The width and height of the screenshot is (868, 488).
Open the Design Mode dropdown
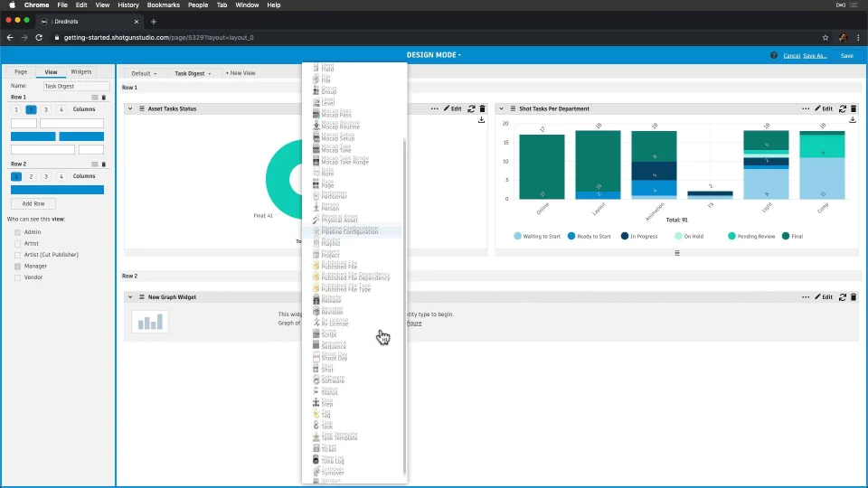point(434,55)
